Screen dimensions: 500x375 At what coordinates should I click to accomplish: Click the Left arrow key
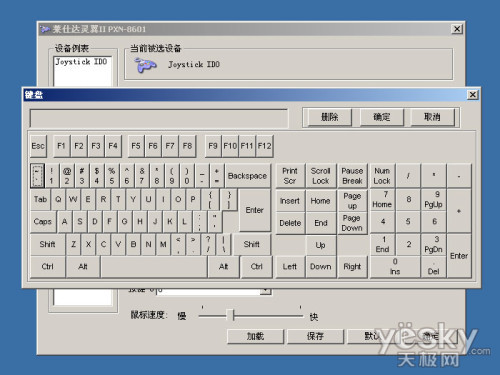290,267
